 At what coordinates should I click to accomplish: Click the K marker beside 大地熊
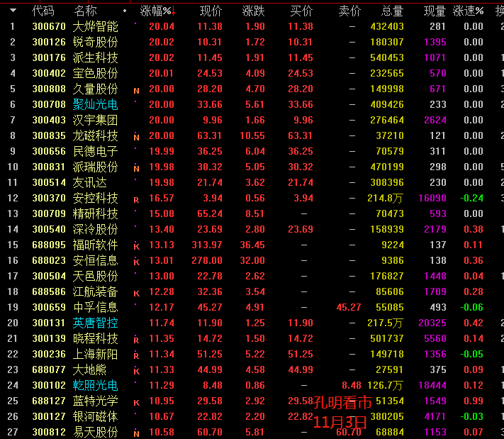point(136,372)
